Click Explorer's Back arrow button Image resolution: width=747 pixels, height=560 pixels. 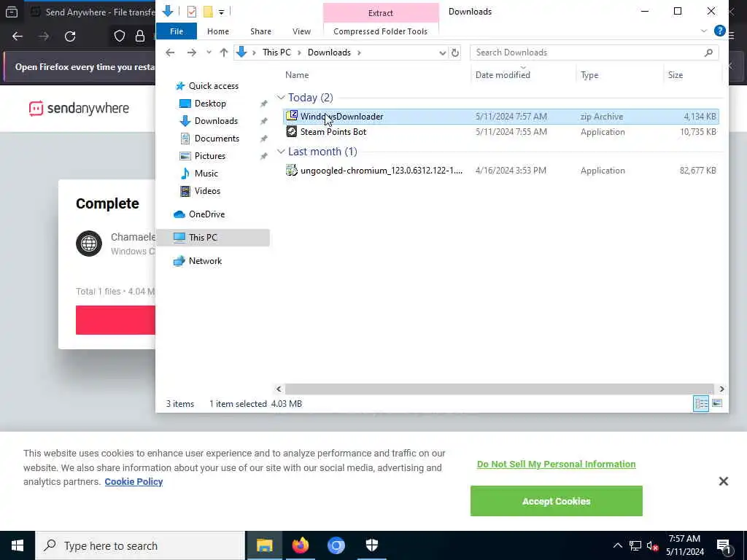pyautogui.click(x=170, y=52)
